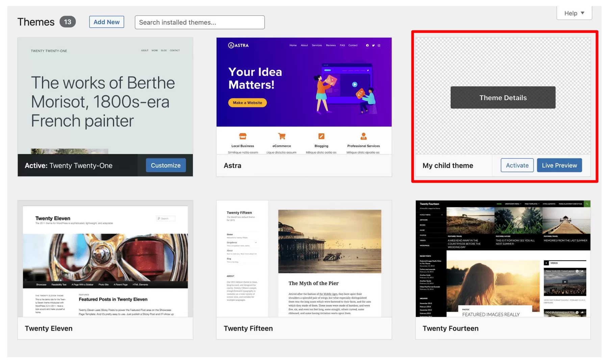Select the Astra theme screenshot
Screen dimensions: 608x364
tap(304, 96)
